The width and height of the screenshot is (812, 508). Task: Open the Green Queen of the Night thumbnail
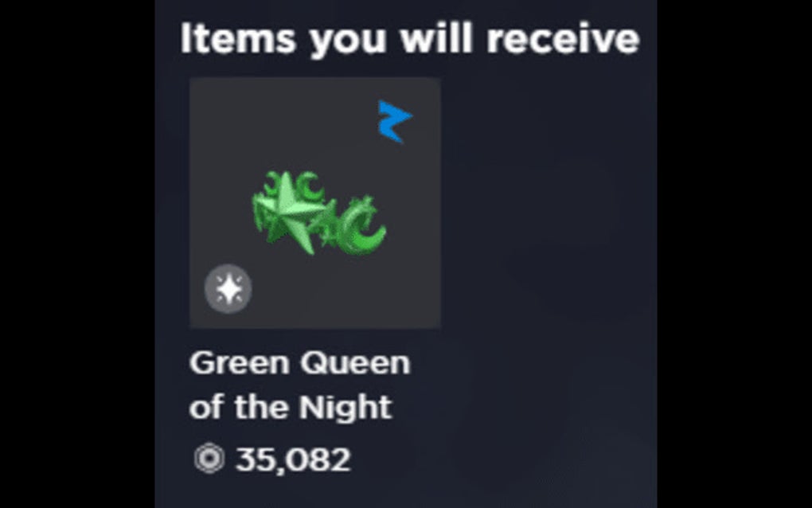pos(315,203)
